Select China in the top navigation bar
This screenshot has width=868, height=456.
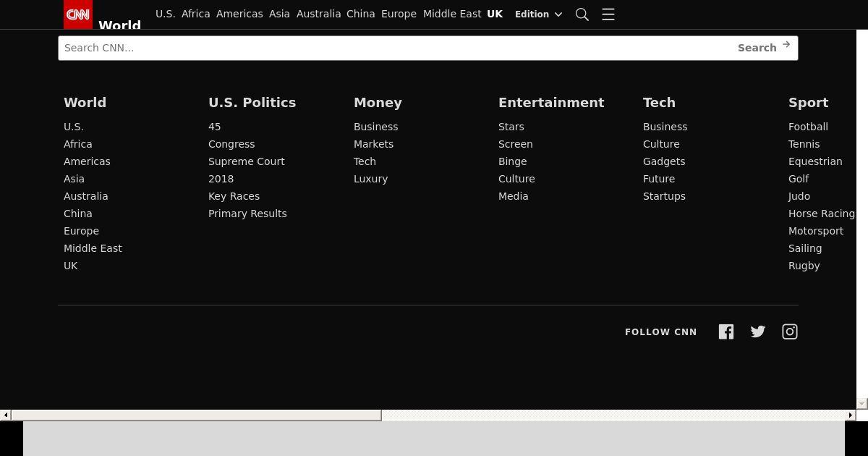(x=361, y=14)
